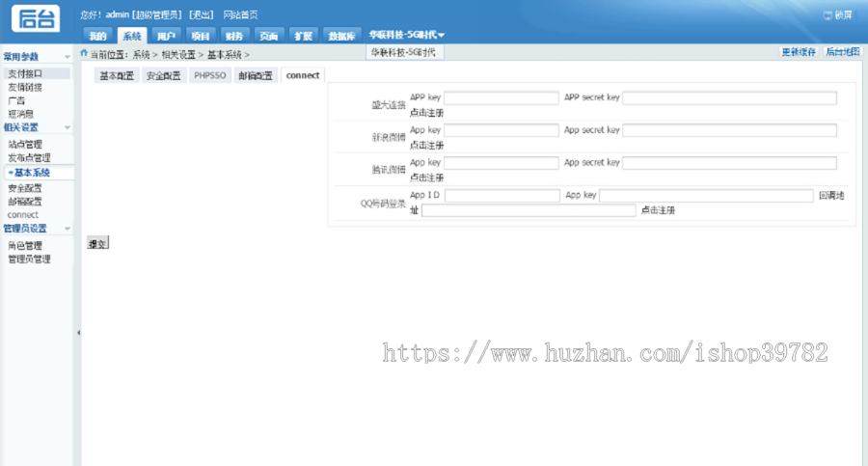The image size is (868, 466).
Task: Click 点击注册 in the QQ号码登录 row
Action: pyautogui.click(x=658, y=210)
